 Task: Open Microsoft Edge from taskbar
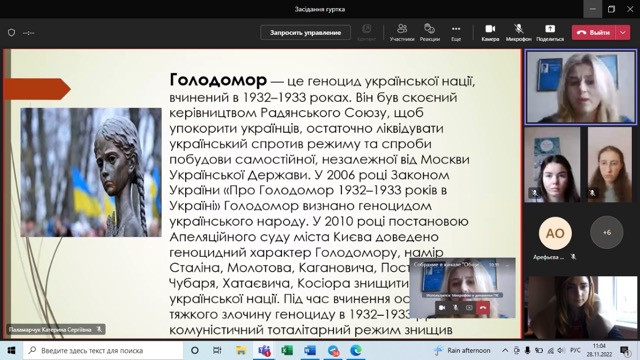[356, 350]
